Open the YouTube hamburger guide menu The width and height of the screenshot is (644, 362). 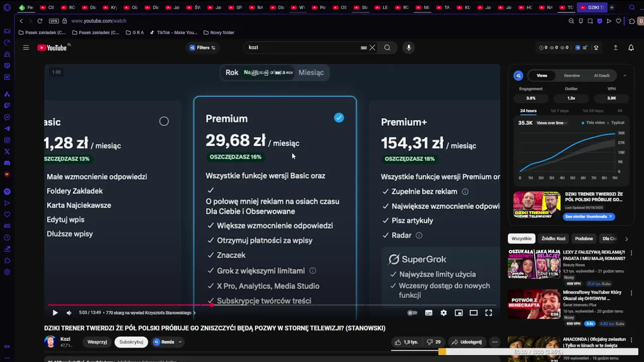pyautogui.click(x=26, y=47)
